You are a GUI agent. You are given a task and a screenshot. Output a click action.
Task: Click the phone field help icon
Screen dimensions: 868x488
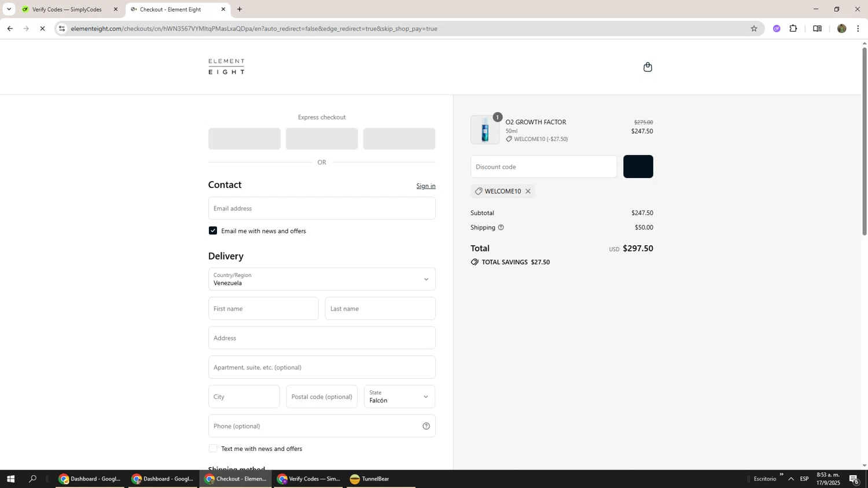[x=426, y=426]
